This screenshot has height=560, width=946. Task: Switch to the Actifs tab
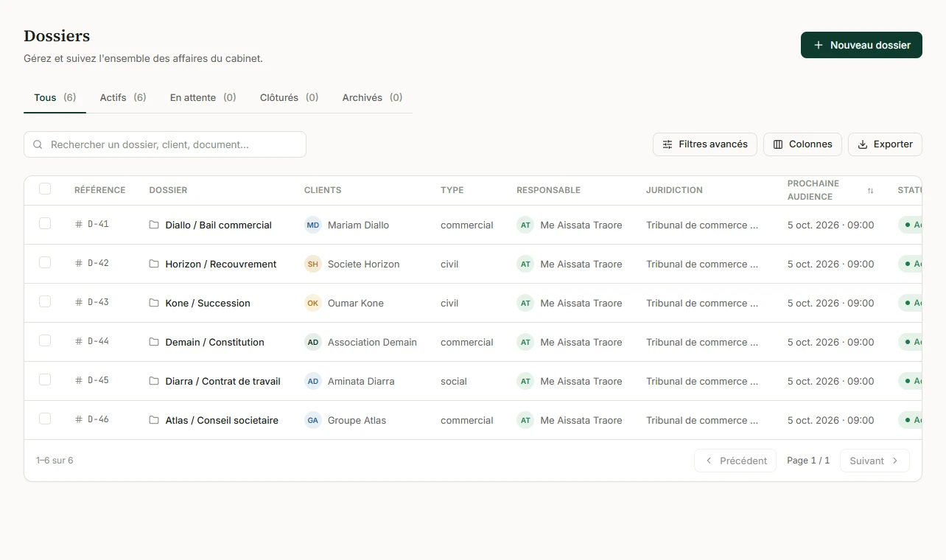[123, 97]
